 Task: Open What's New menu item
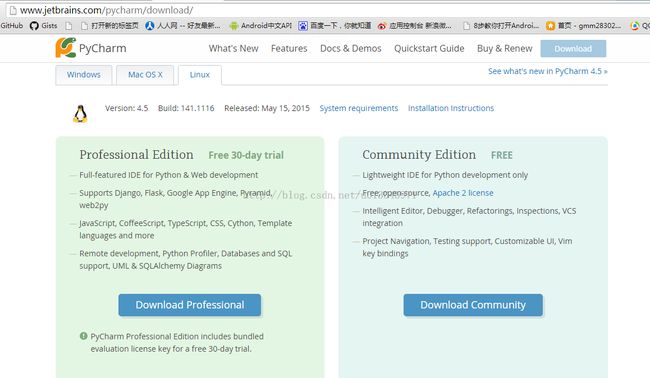233,48
